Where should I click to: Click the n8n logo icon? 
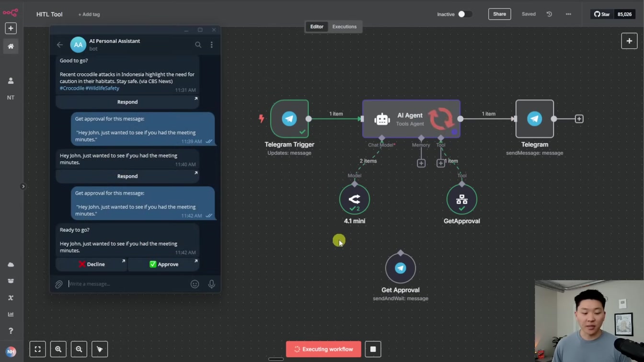coord(11,12)
